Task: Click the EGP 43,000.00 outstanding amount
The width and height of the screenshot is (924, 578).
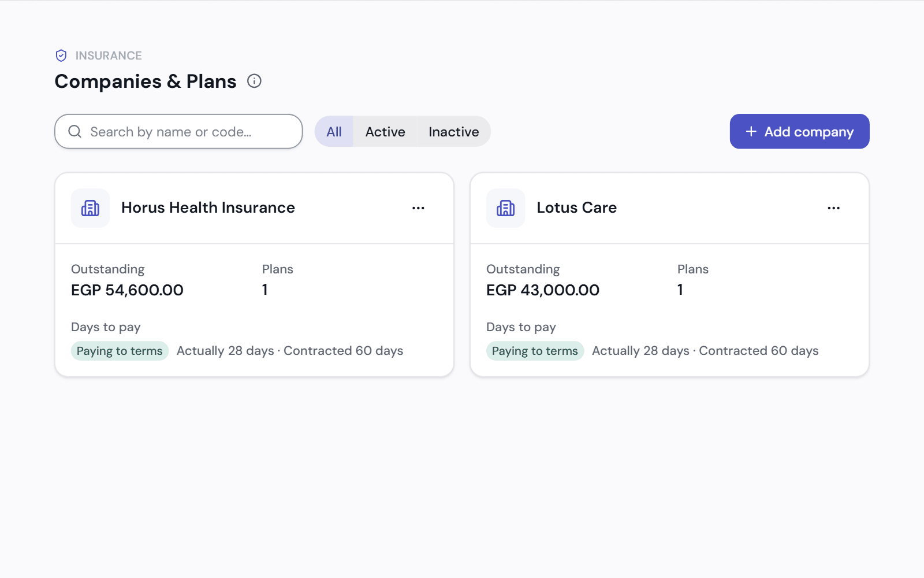Action: [543, 290]
